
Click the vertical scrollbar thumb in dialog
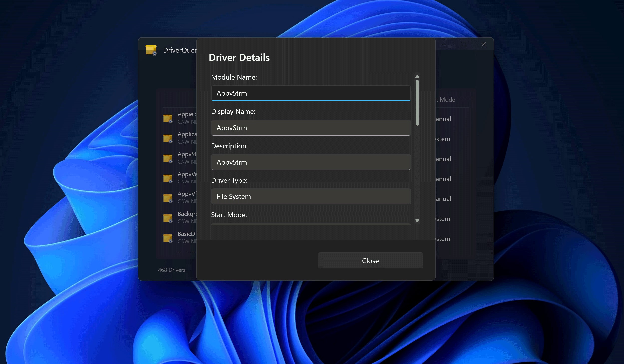[x=417, y=103]
